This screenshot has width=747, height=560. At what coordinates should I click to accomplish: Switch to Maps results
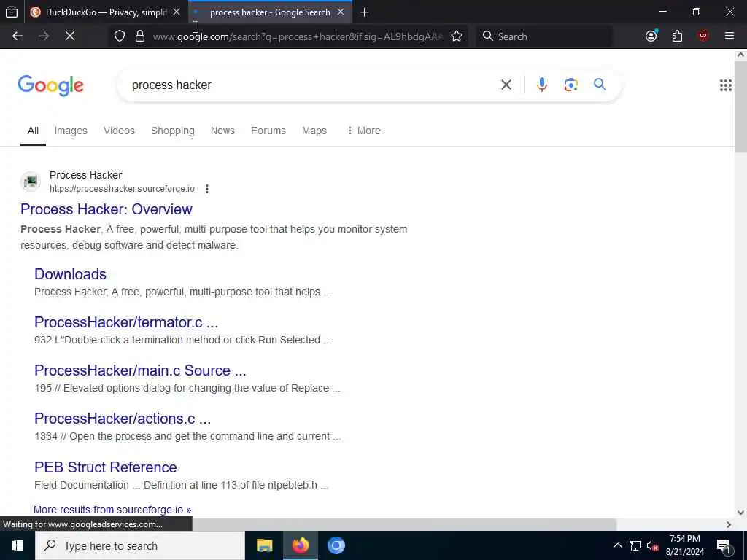point(314,131)
